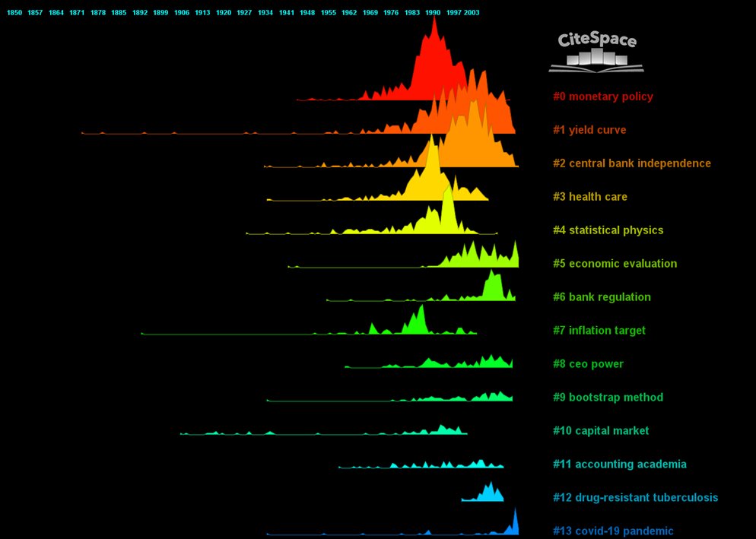Click the 1990 year marker

(433, 13)
